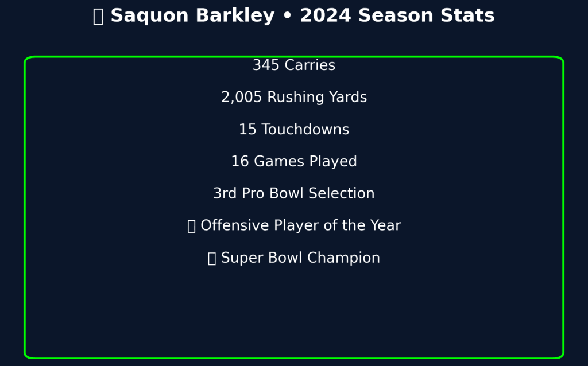Select the 345 Carries stat line
Viewport: 588px width, 366px height.
tap(294, 65)
